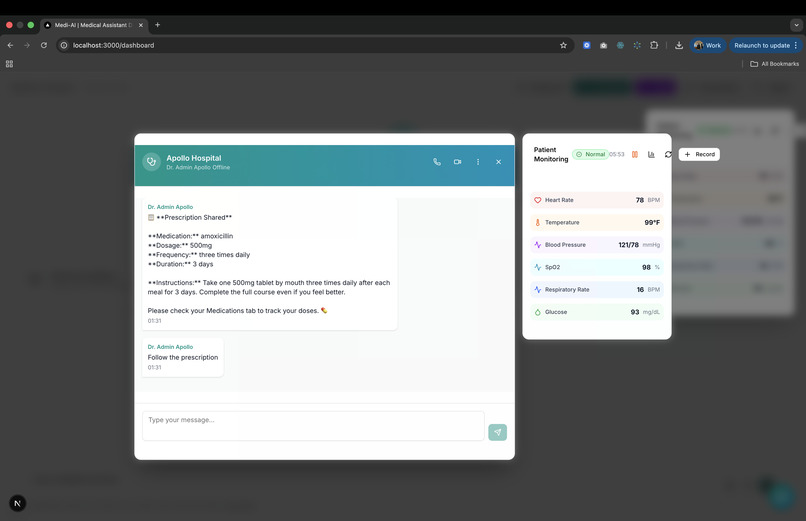Select the Heart Rate heart icon
This screenshot has width=806, height=521.
pyautogui.click(x=538, y=200)
